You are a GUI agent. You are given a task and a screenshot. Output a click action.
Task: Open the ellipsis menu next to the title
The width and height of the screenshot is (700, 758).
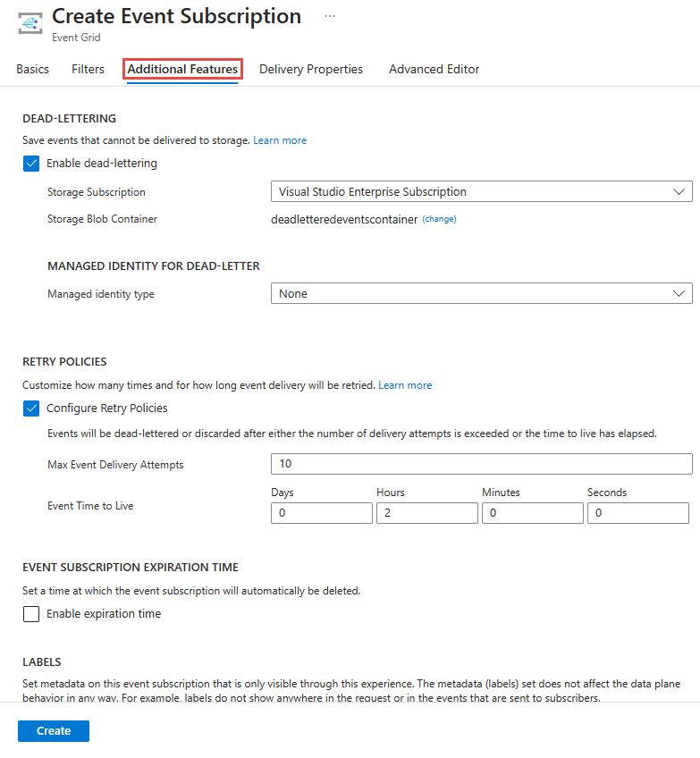point(329,14)
